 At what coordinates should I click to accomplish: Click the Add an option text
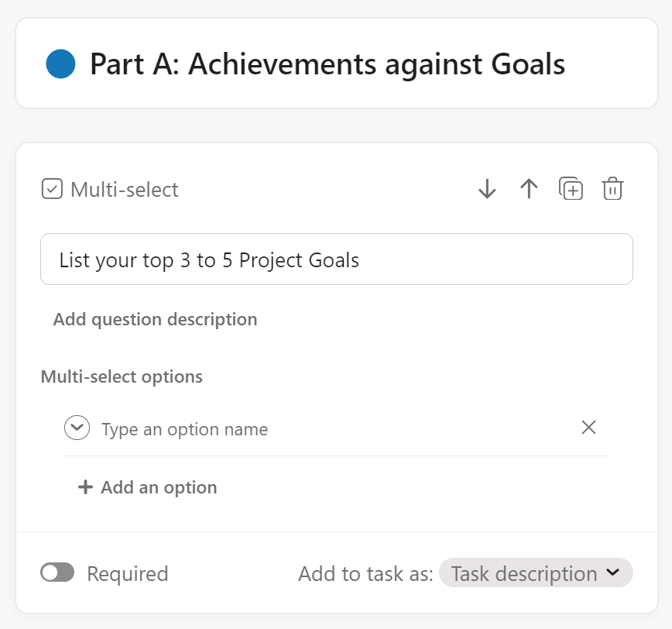click(x=159, y=487)
